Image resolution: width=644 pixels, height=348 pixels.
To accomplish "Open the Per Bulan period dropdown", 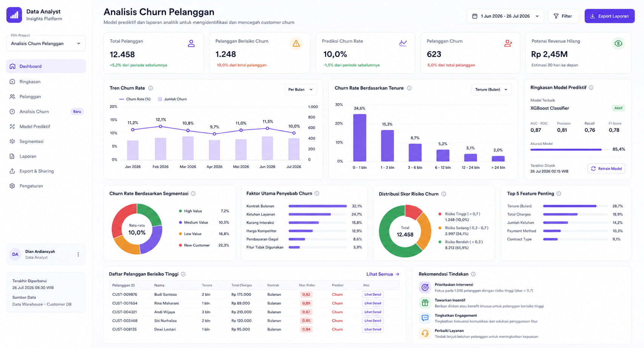I will tap(300, 89).
